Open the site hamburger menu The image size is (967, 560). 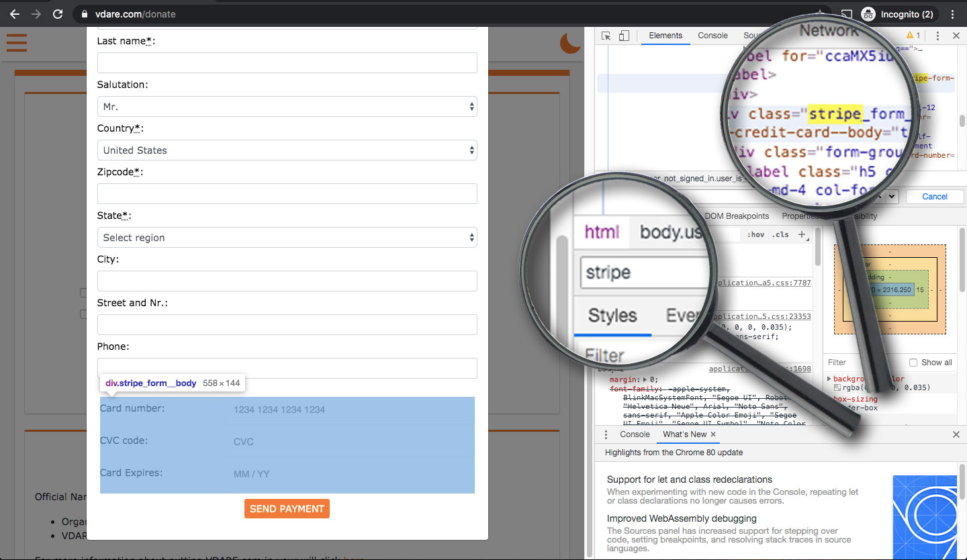click(17, 42)
